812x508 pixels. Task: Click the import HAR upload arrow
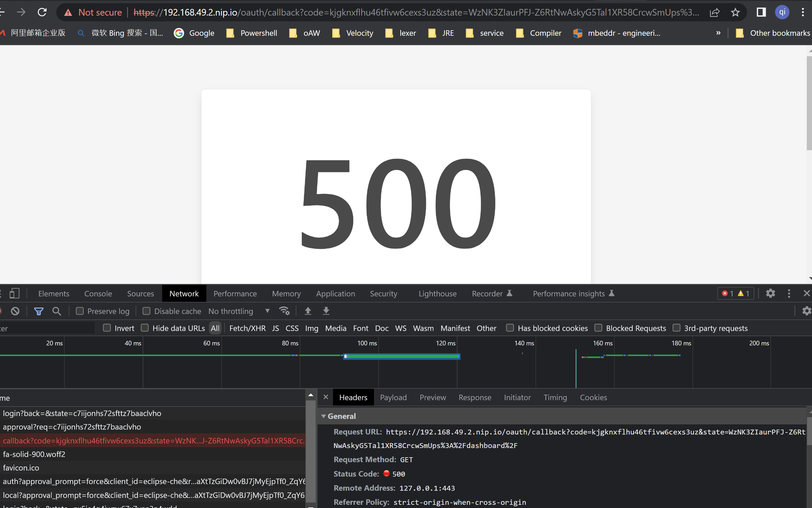[x=308, y=311]
